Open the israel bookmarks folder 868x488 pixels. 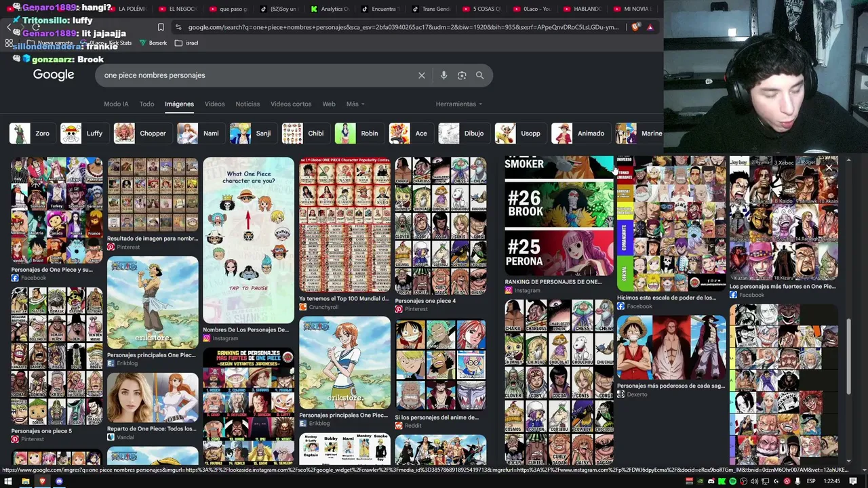tap(187, 43)
